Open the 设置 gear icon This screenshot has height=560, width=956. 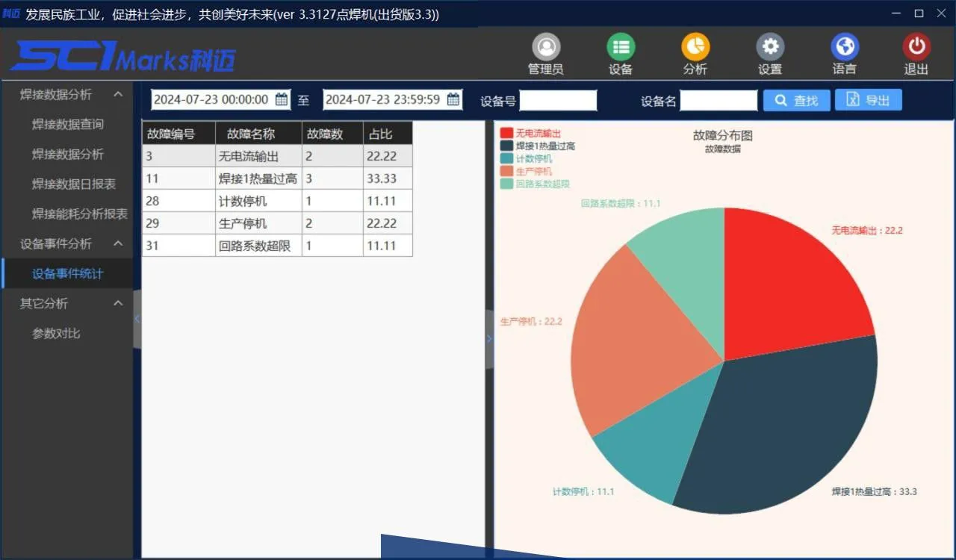coord(770,48)
